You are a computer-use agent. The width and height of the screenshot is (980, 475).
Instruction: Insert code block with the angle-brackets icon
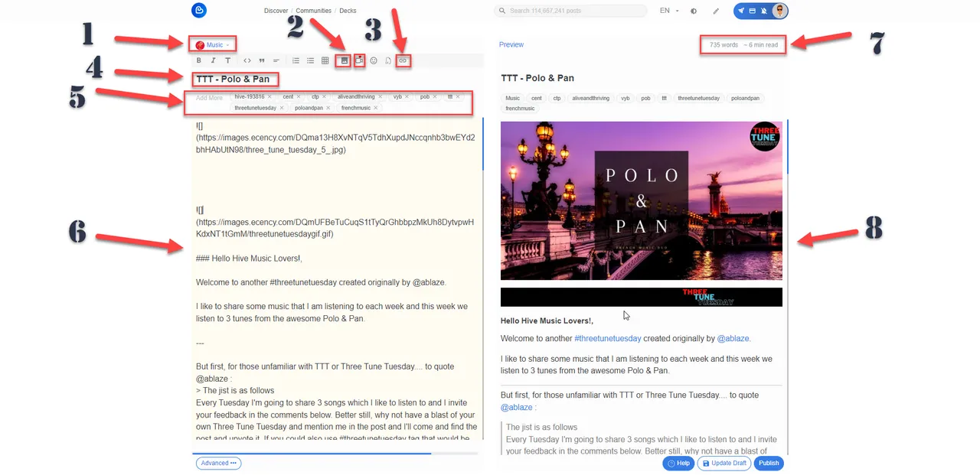click(247, 60)
